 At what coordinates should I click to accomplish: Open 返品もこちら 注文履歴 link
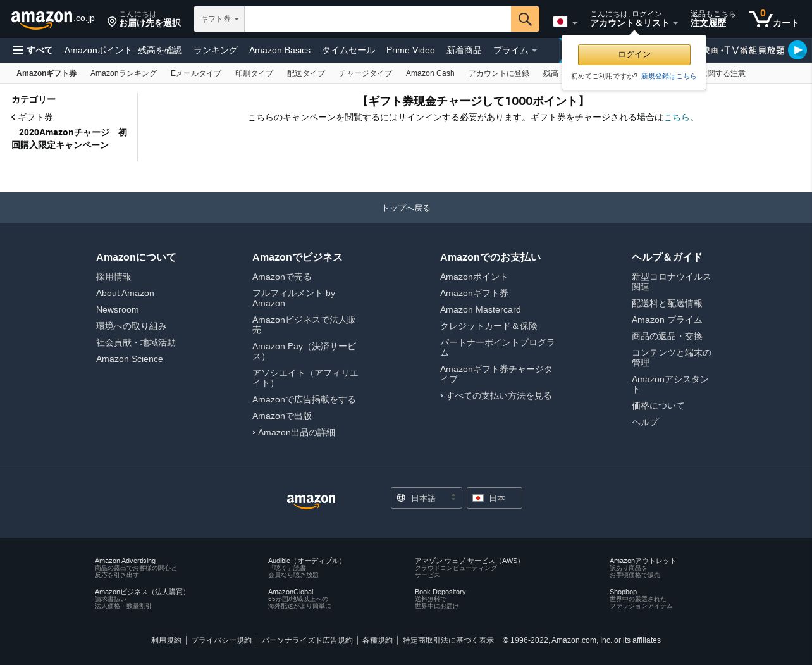[713, 19]
